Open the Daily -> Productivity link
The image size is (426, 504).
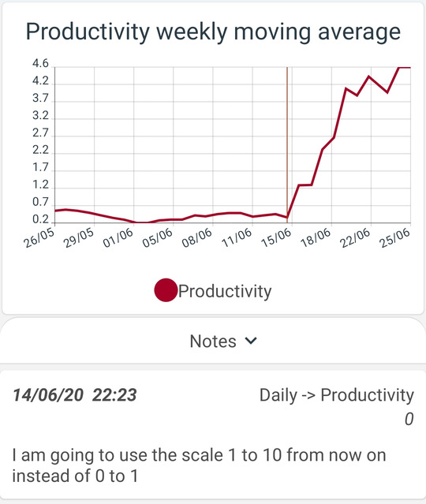337,395
